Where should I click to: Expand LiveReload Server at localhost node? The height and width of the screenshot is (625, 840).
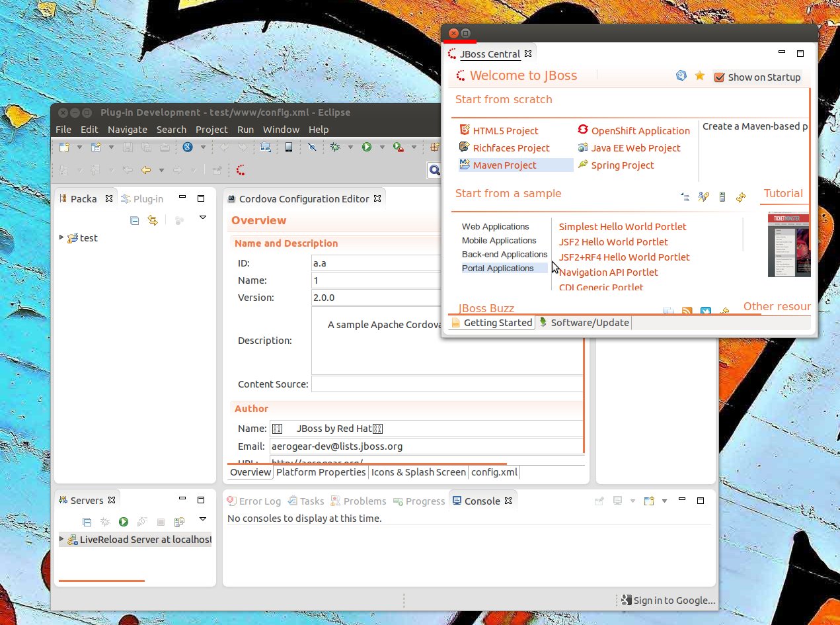point(61,539)
